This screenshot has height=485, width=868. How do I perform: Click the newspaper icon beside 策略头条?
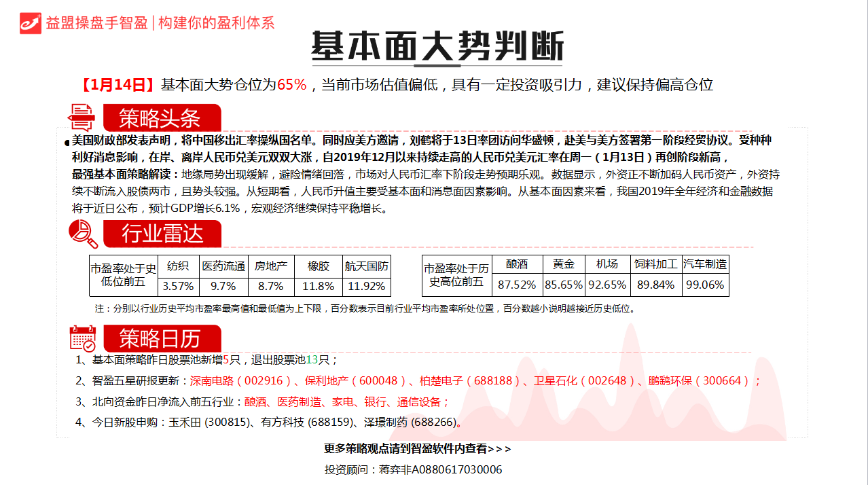click(84, 118)
